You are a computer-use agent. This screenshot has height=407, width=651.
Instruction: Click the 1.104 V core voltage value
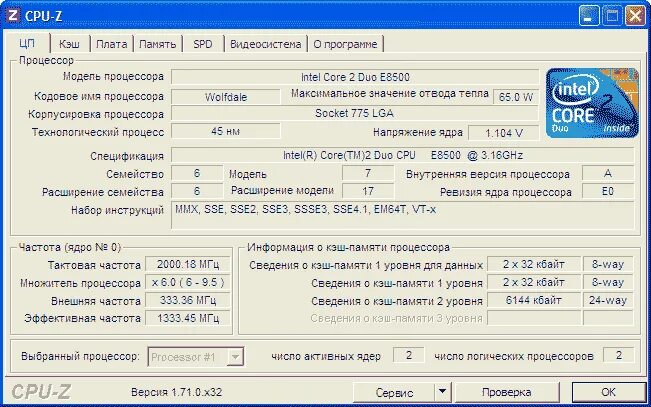click(504, 133)
